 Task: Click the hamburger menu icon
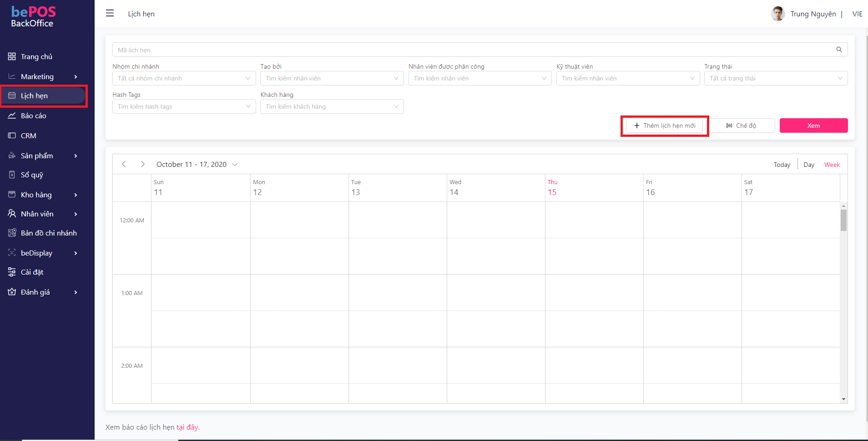110,13
